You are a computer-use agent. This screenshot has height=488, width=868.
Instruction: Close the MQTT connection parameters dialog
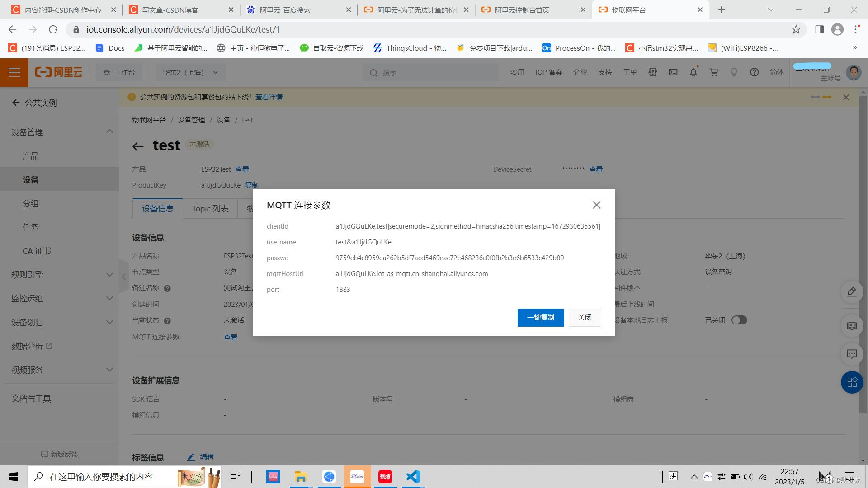click(x=596, y=205)
